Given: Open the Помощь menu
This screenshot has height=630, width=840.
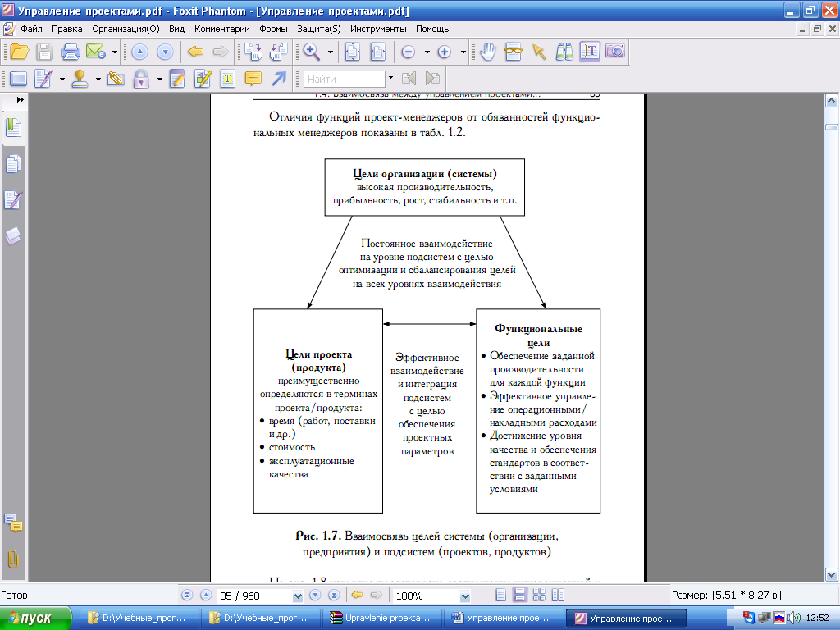Looking at the screenshot, I should coord(432,29).
